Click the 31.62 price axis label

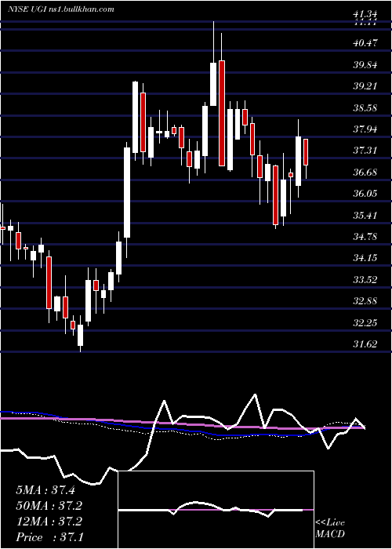(365, 344)
